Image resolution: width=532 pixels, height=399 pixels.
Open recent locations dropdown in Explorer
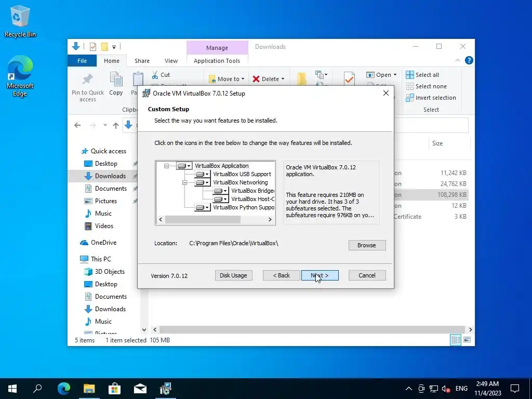(x=105, y=125)
